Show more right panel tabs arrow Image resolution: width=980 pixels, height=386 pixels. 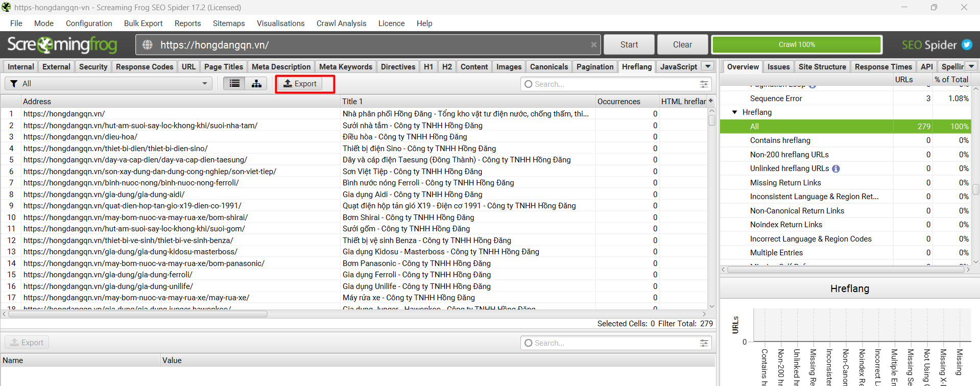[971, 66]
